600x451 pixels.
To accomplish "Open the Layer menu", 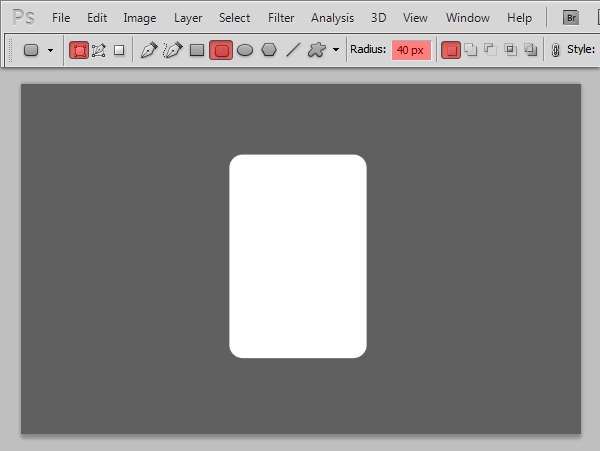I will click(x=188, y=18).
